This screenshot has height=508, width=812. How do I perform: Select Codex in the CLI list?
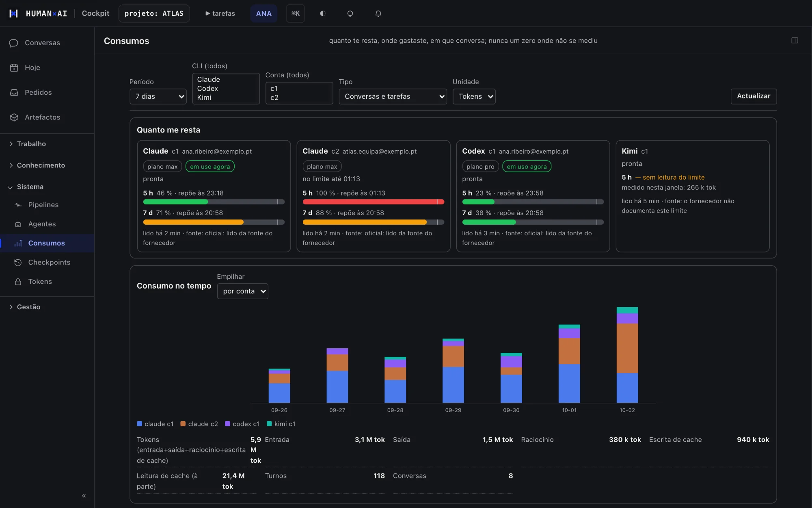pos(226,88)
